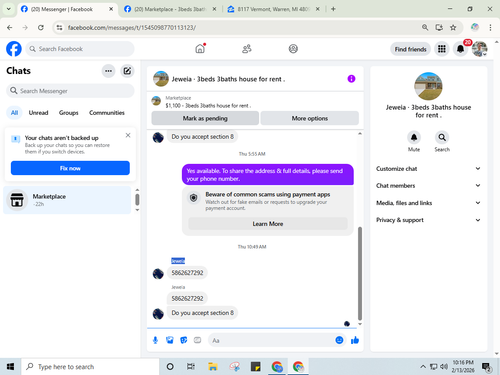Click Mark as pending button

(x=205, y=118)
